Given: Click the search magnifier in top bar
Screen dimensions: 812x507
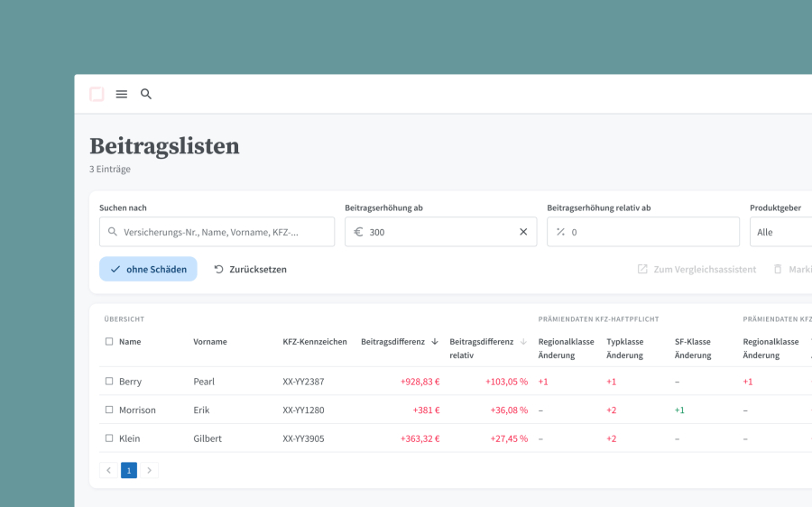Looking at the screenshot, I should point(146,94).
